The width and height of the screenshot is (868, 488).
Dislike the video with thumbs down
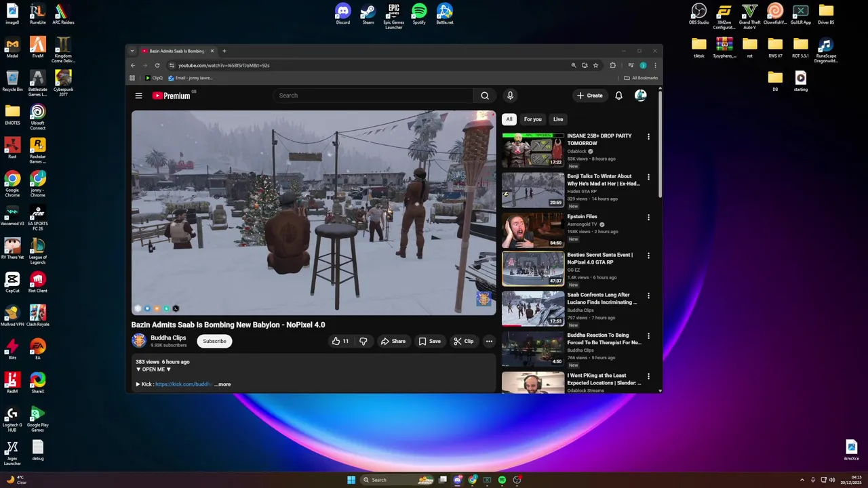(363, 341)
